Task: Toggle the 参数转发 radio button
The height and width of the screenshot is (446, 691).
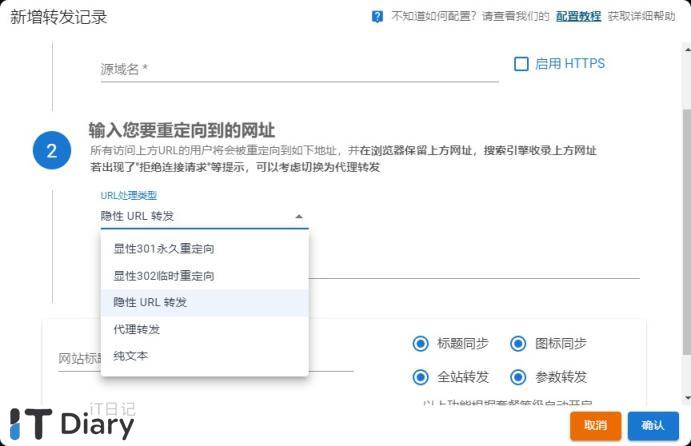Action: [x=518, y=377]
